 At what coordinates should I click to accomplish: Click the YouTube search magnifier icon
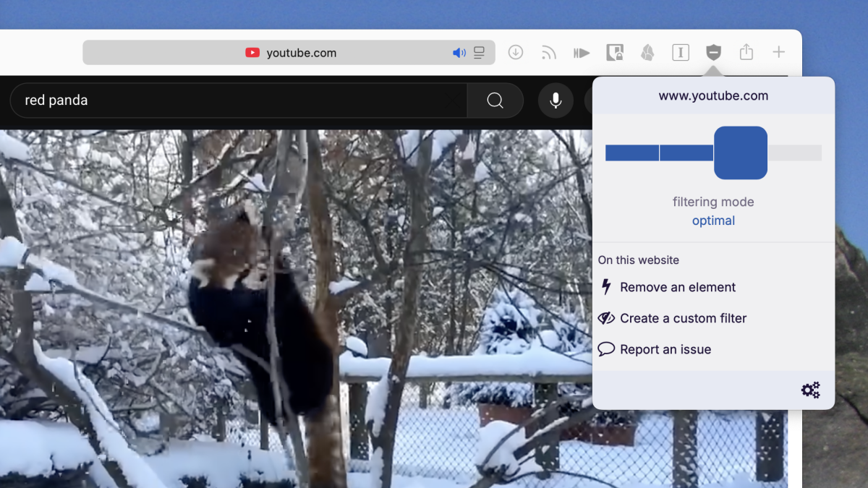[x=495, y=100]
